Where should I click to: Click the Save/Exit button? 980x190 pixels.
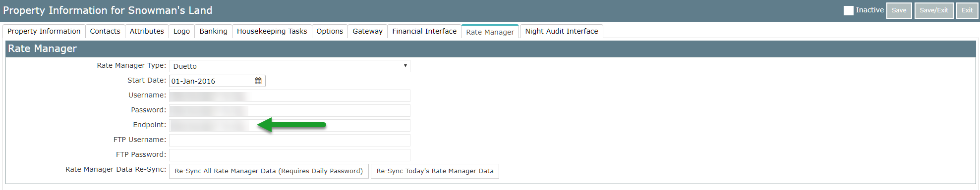pyautogui.click(x=934, y=10)
